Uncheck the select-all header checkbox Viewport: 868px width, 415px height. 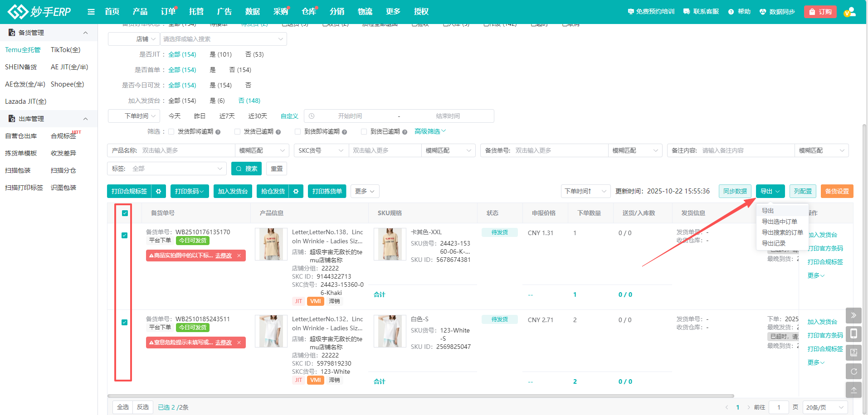click(x=125, y=213)
